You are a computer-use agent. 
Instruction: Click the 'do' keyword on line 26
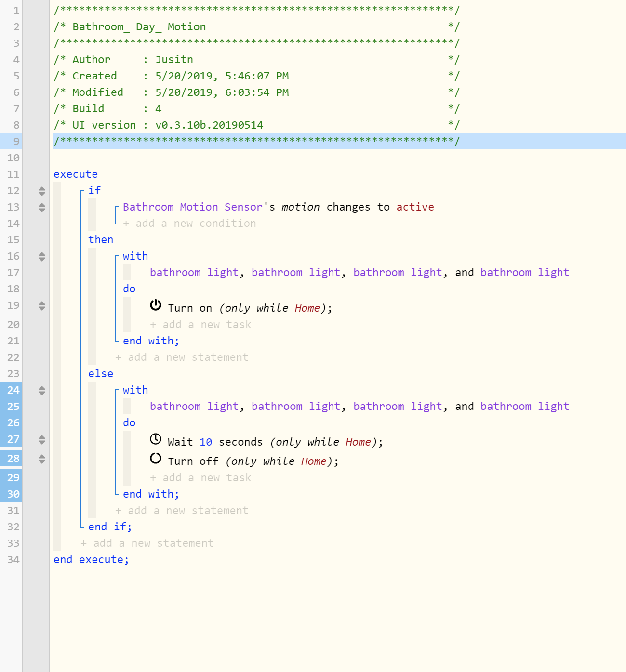(x=129, y=422)
